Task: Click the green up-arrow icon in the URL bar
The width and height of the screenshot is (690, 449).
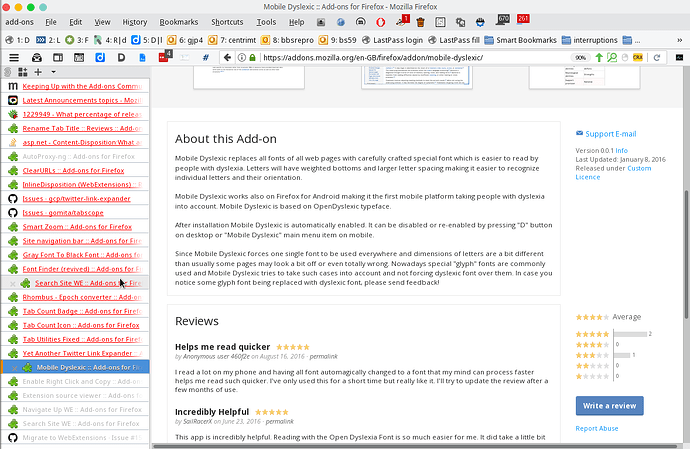Action: click(x=599, y=58)
